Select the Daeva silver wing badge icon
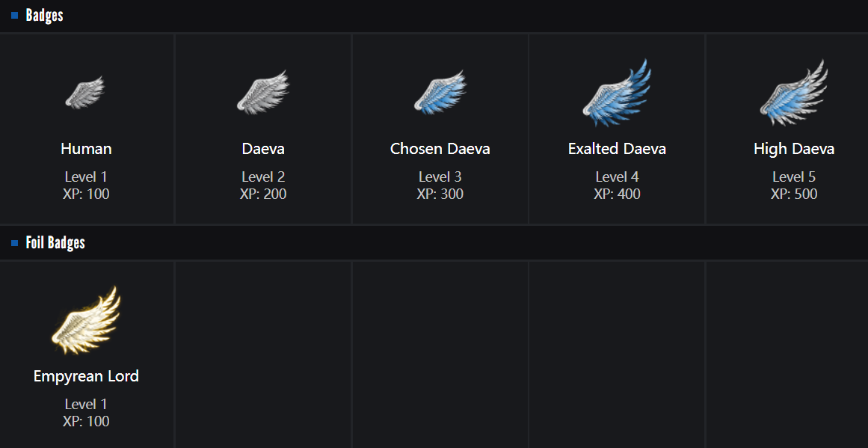 point(262,93)
